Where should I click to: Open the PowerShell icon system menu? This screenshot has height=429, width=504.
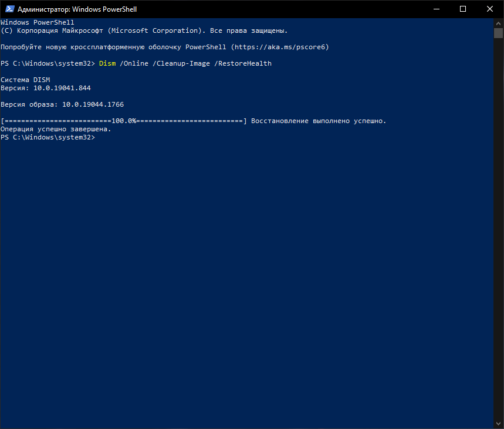[9, 9]
